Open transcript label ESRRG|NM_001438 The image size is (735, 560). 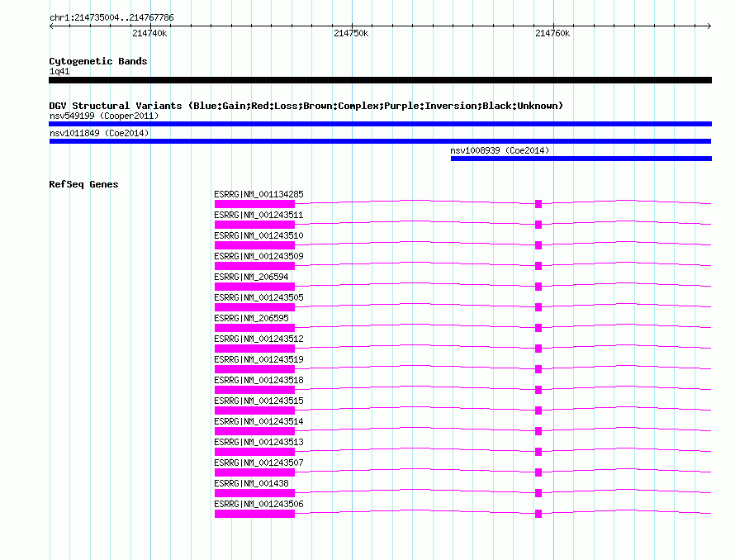[x=251, y=483]
